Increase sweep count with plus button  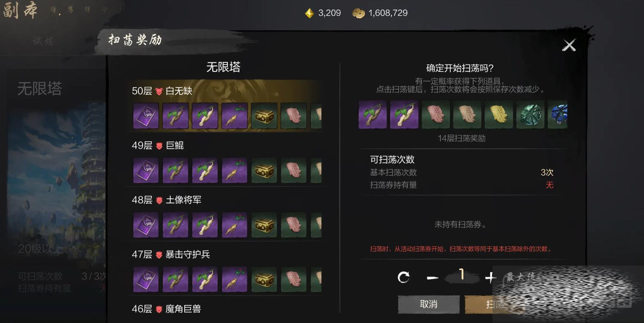[490, 278]
